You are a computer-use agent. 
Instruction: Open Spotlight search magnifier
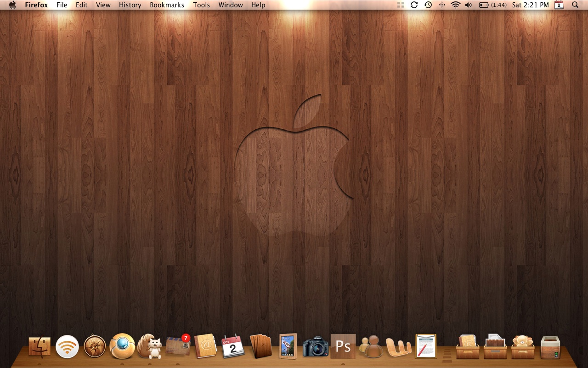[x=575, y=5]
